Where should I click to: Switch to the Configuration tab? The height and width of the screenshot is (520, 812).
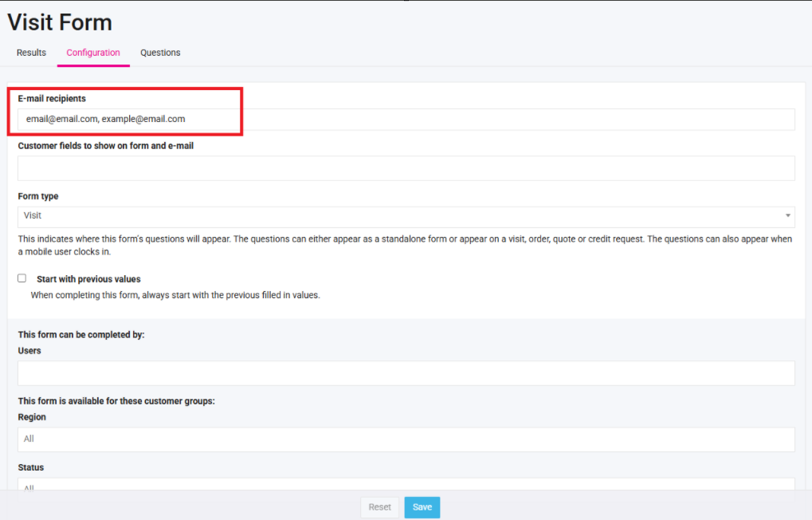click(93, 53)
